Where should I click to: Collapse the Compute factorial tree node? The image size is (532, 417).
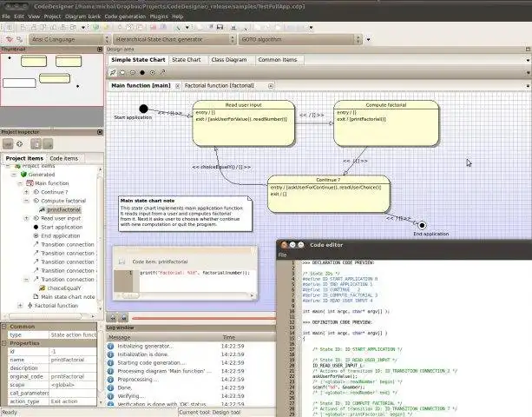point(26,201)
